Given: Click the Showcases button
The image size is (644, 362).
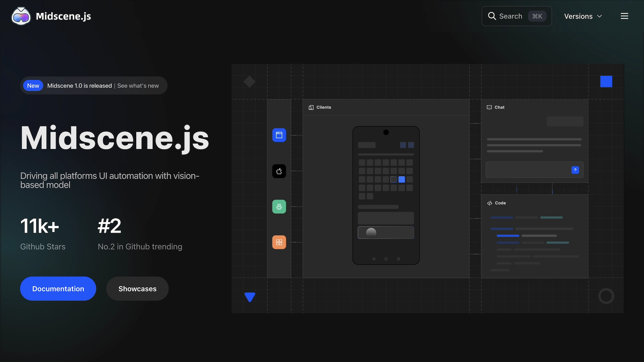Looking at the screenshot, I should [x=137, y=289].
